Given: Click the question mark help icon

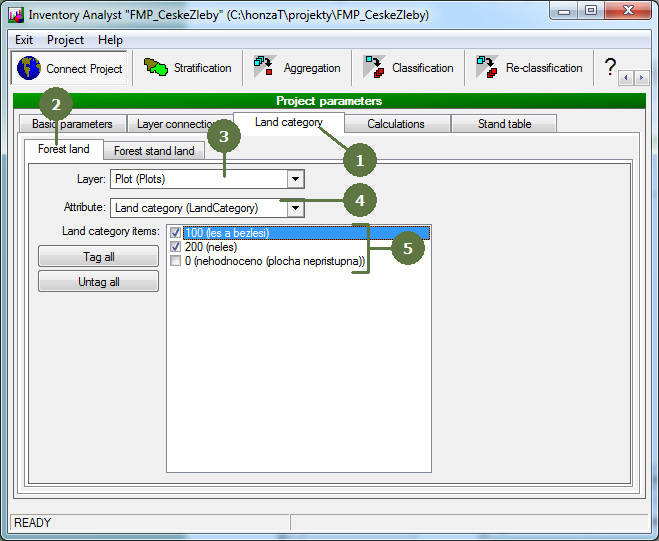Looking at the screenshot, I should coord(610,68).
